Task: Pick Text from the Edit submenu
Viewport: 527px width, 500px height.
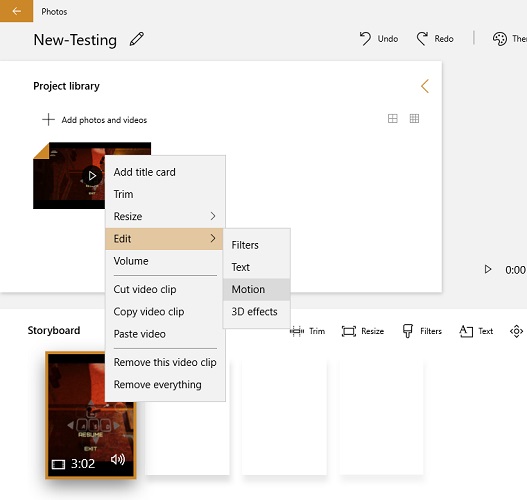Action: tap(256, 267)
